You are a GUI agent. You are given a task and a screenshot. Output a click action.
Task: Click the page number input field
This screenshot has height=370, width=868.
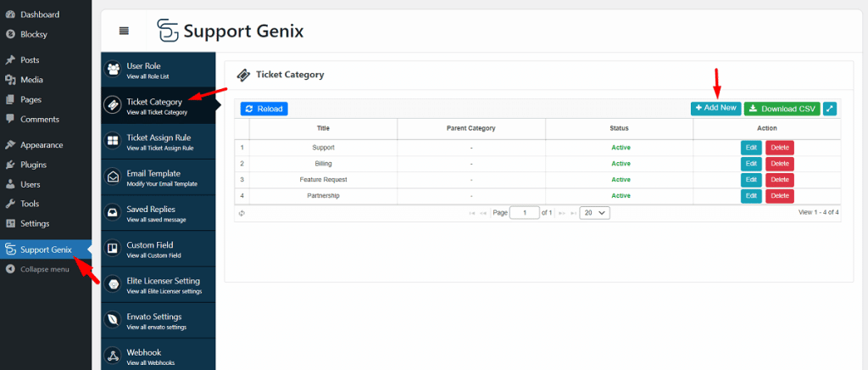coord(524,213)
